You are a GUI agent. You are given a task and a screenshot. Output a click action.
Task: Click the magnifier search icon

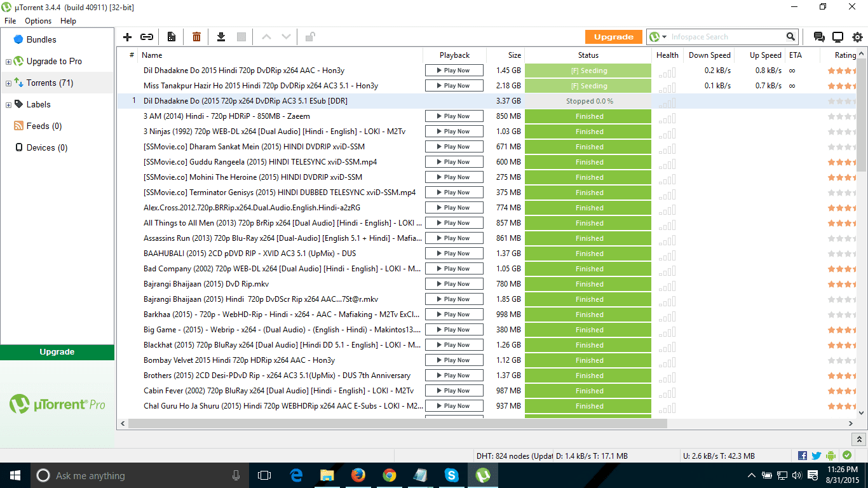(x=790, y=37)
